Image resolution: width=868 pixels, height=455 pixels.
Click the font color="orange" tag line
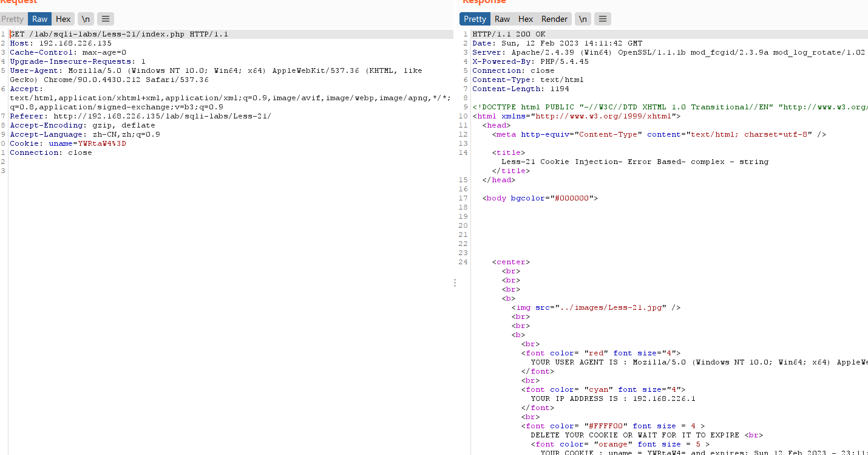[620, 444]
